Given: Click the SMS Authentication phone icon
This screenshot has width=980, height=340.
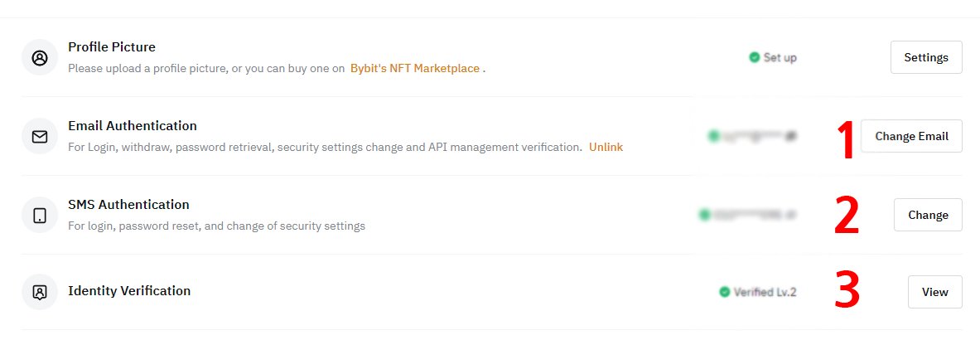Looking at the screenshot, I should tap(40, 216).
